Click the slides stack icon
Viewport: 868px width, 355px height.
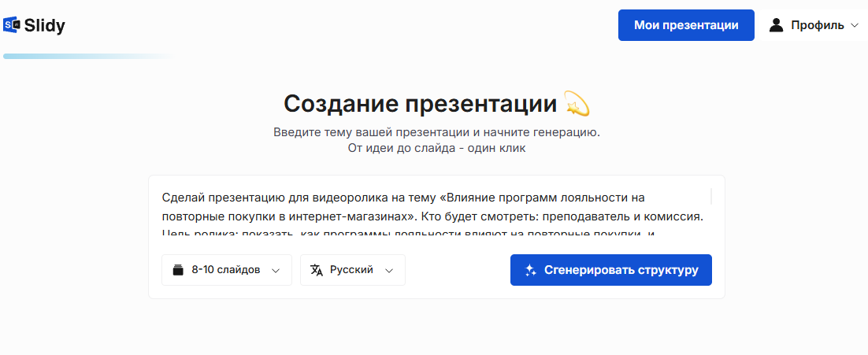[178, 271]
